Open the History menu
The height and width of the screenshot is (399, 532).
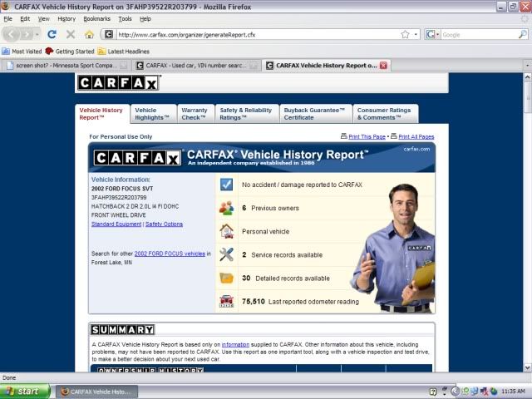point(66,19)
